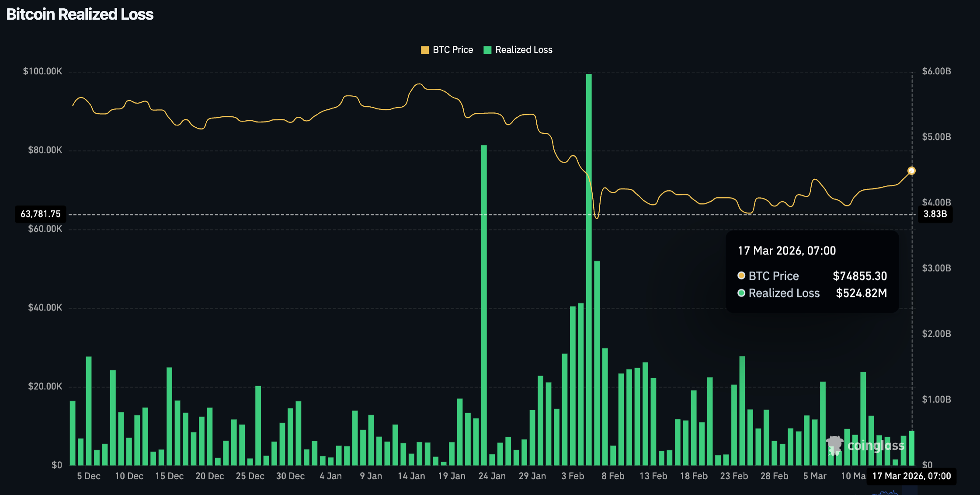The width and height of the screenshot is (980, 495).
Task: Click the yellow BTC Price dot in tooltip
Action: coord(741,275)
